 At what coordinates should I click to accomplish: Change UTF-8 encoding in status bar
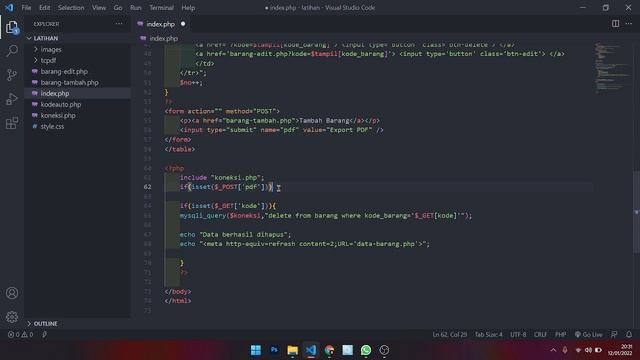[518, 334]
